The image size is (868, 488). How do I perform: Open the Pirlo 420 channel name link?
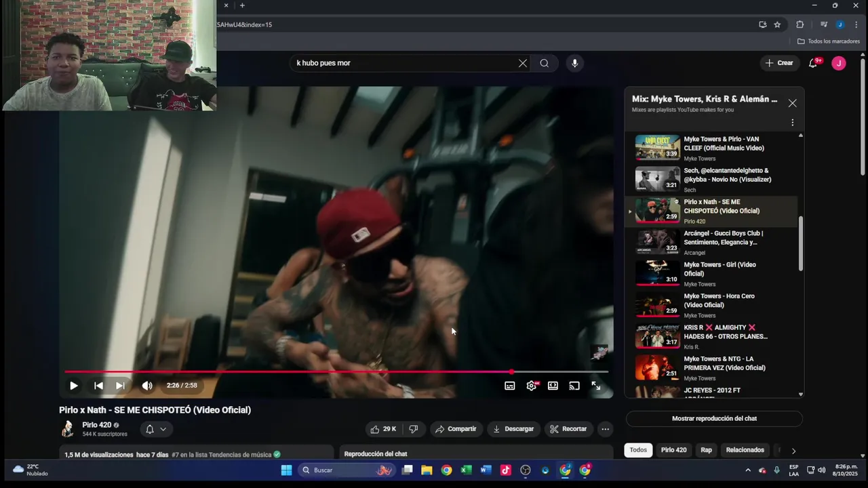pyautogui.click(x=97, y=425)
